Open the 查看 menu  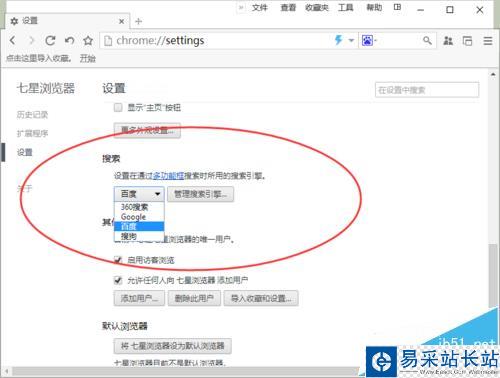click(288, 7)
